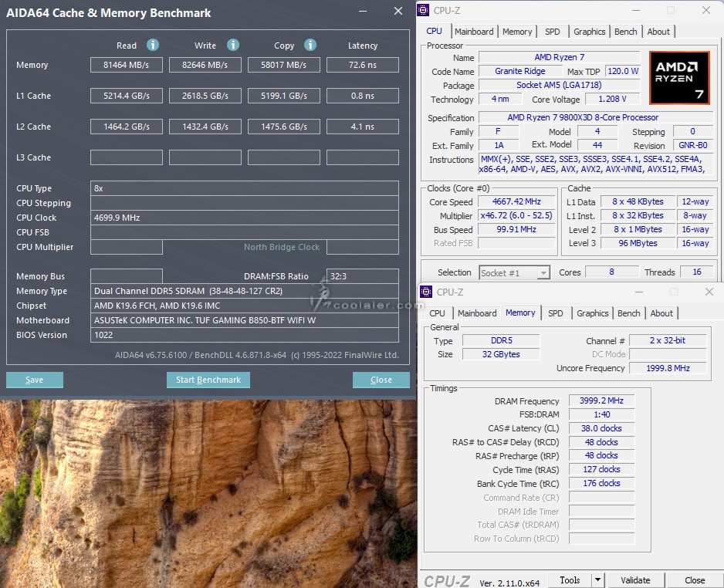
Task: Click the Save button in AIDA64
Action: (35, 380)
